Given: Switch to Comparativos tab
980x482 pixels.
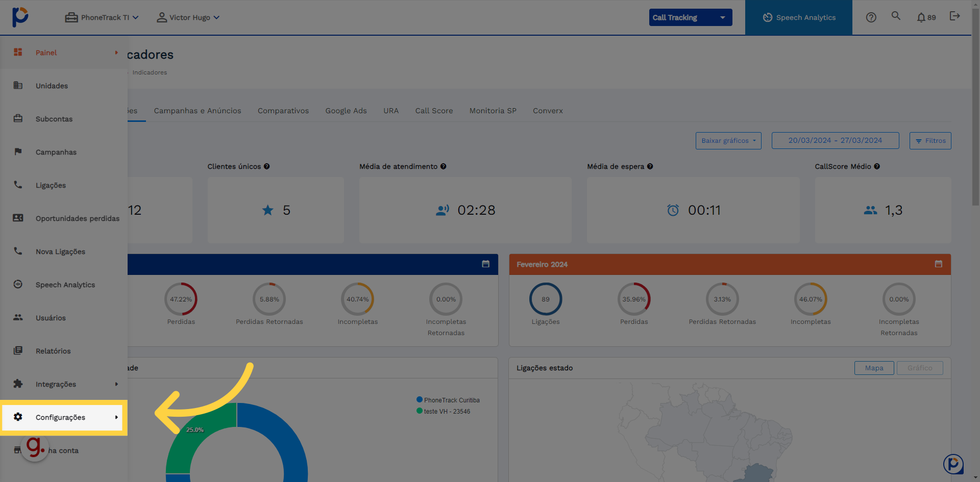Looking at the screenshot, I should click(x=283, y=111).
